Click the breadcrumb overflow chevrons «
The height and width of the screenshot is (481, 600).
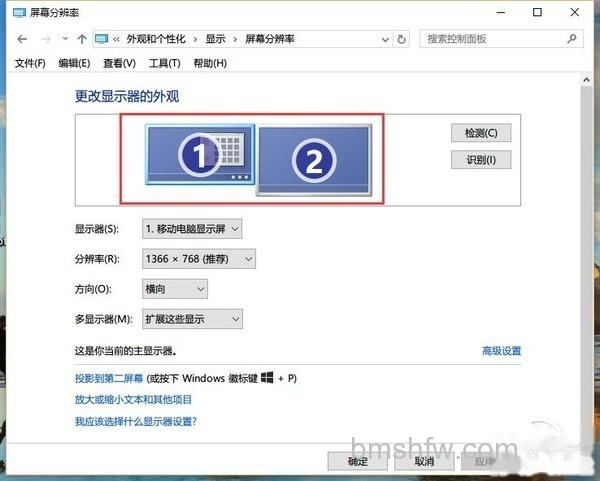(x=116, y=39)
